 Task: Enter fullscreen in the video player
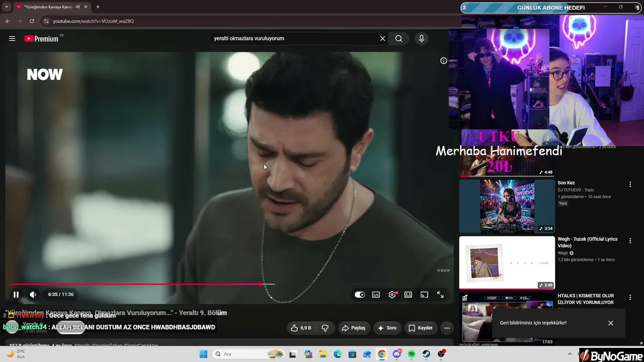(x=440, y=295)
